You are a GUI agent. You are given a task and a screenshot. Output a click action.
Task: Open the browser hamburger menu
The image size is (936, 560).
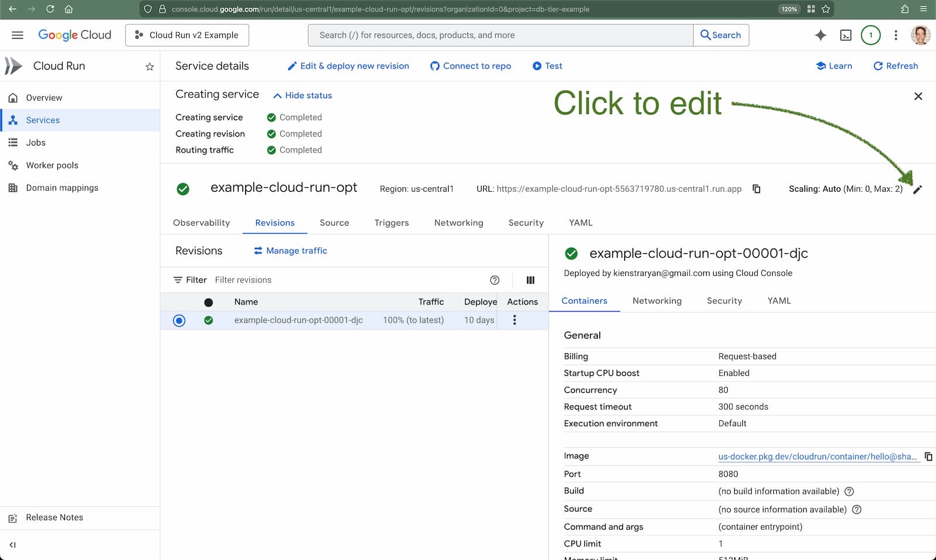(923, 9)
